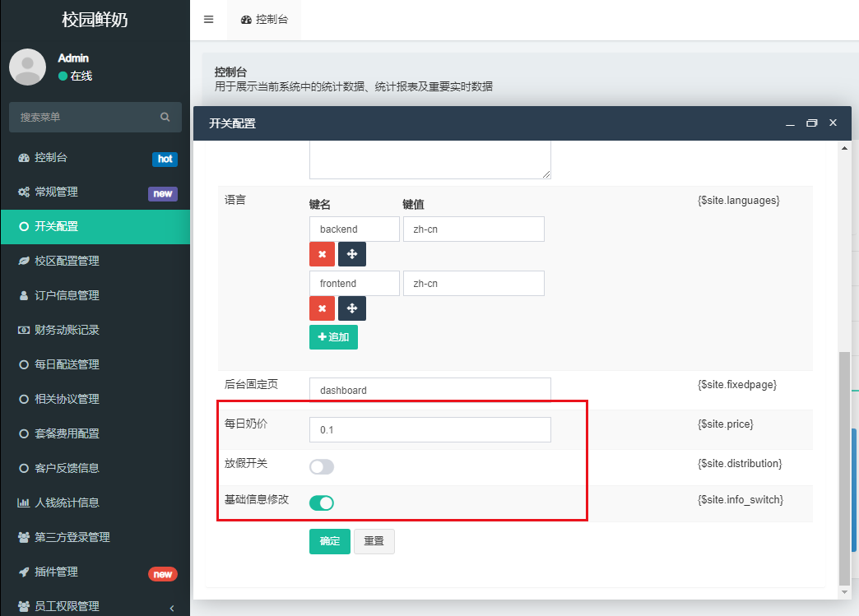Expand the 员工权限管理 menu arrow
Viewport: 859px width, 616px height.
tap(171, 608)
